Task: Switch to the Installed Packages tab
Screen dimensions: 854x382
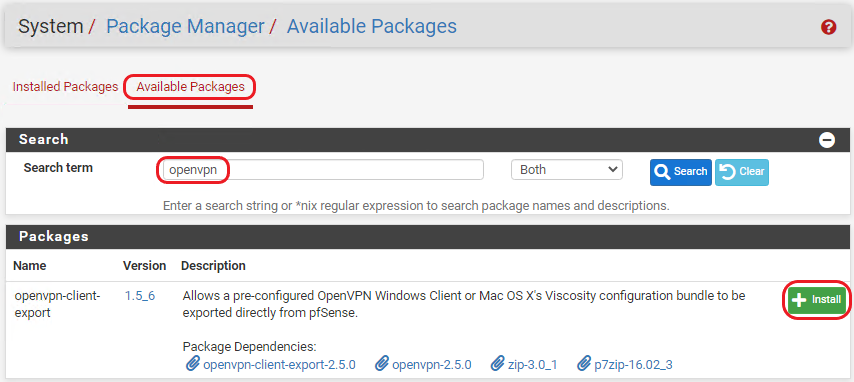Action: pos(65,87)
